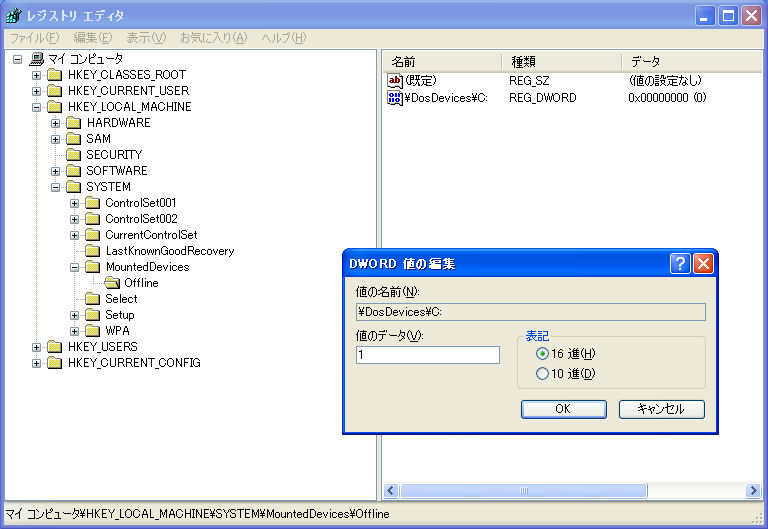The height and width of the screenshot is (529, 768).
Task: Expand the ControlSet001 node
Action: coord(74,203)
